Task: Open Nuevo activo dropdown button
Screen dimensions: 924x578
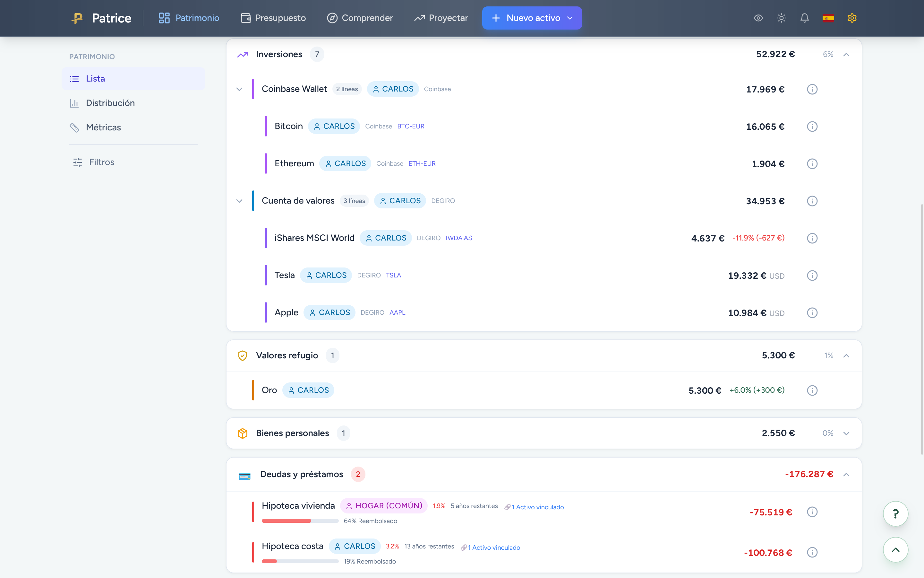Action: [x=532, y=18]
